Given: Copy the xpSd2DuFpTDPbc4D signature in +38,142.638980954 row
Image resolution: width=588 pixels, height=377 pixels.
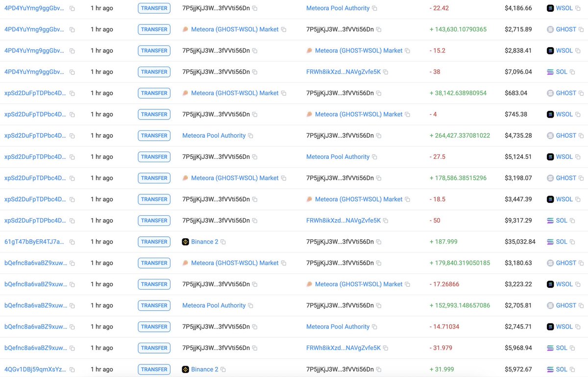Looking at the screenshot, I should [72, 93].
